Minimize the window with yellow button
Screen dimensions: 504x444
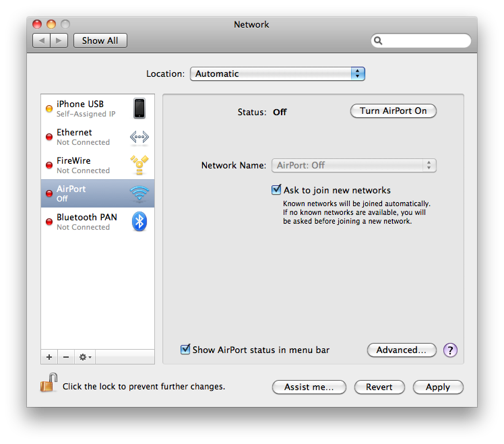51,24
